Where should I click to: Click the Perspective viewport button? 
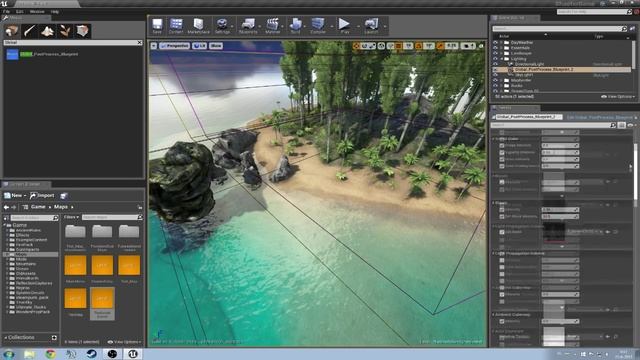175,46
